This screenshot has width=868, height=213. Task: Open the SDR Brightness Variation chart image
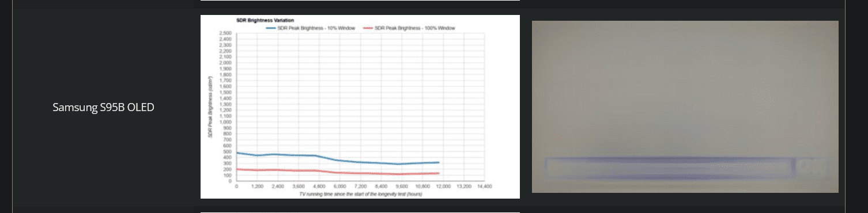(360, 106)
